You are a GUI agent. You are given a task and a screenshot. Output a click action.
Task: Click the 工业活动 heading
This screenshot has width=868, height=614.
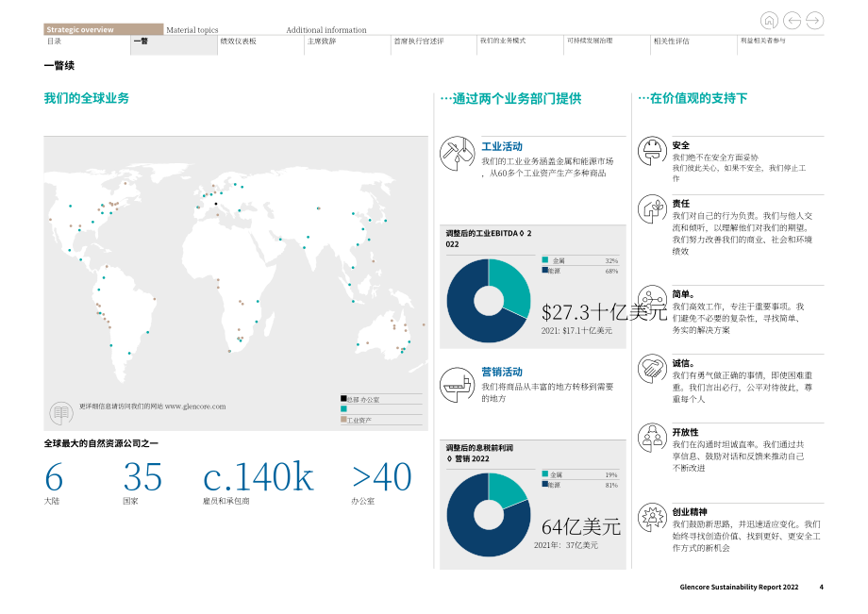pos(502,146)
